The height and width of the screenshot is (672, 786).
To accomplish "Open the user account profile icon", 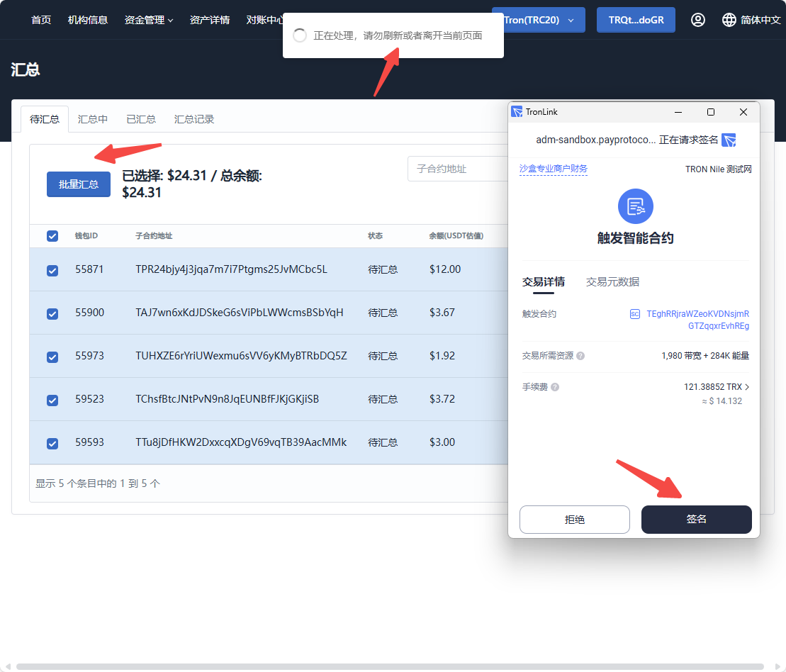I will pyautogui.click(x=698, y=20).
